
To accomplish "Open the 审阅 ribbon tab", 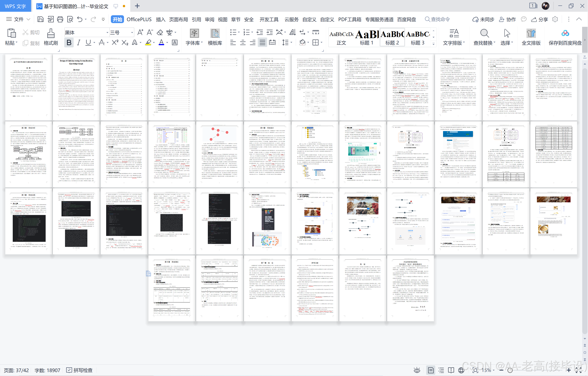I will click(209, 20).
